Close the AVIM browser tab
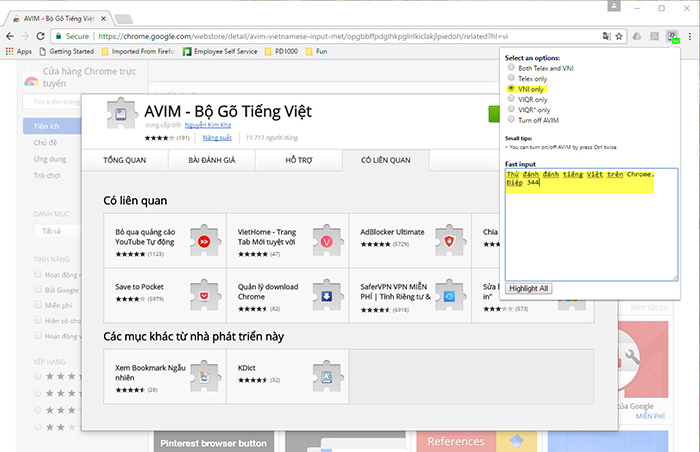700x452 pixels. [x=103, y=19]
